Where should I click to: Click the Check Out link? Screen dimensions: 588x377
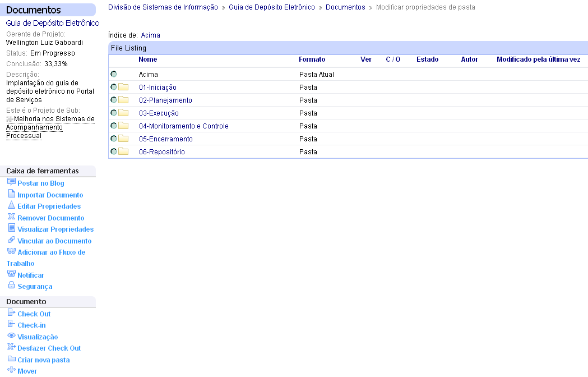tap(34, 314)
